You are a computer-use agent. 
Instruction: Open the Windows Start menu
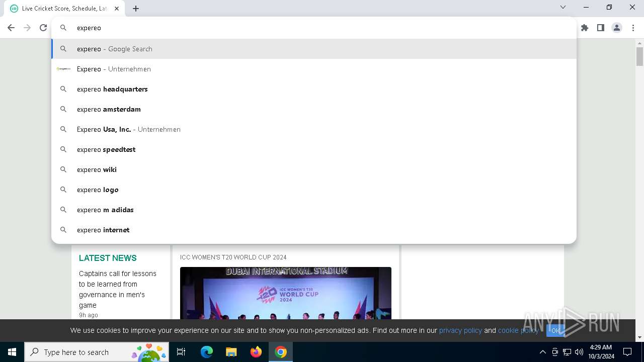pos(12,352)
